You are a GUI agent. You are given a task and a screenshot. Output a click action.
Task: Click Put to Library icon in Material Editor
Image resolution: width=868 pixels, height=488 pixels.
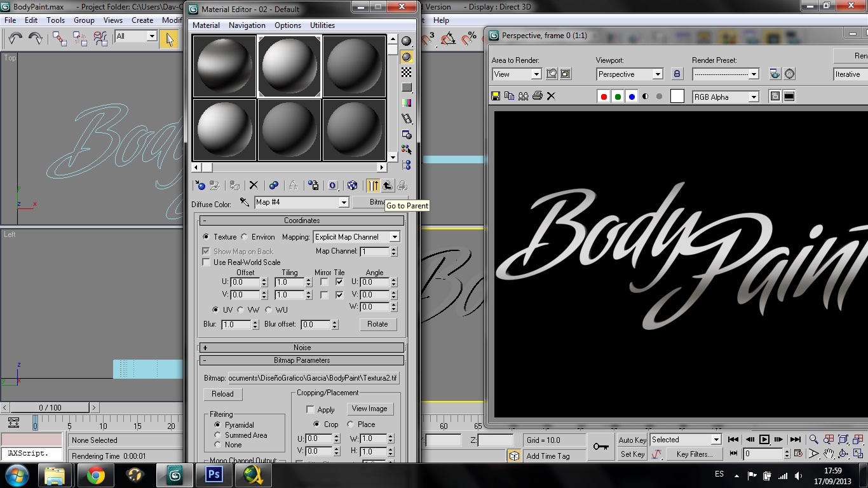[x=313, y=186]
